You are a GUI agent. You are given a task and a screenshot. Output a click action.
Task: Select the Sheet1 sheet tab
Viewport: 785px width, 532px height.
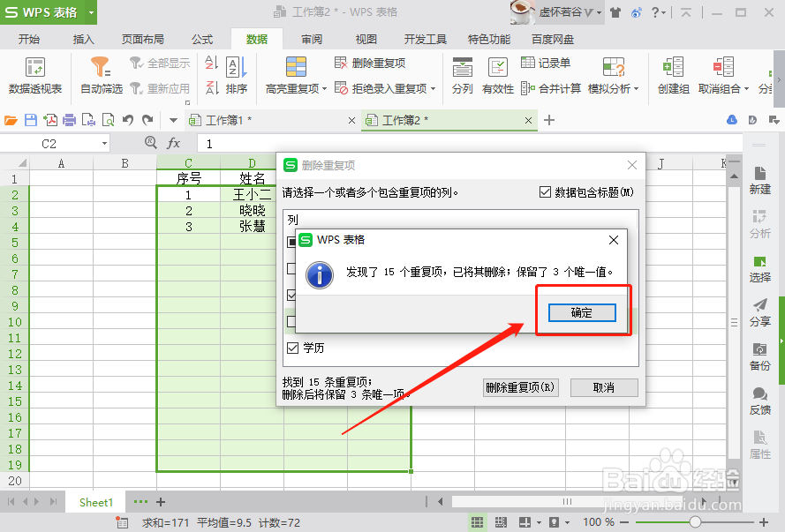tap(96, 502)
